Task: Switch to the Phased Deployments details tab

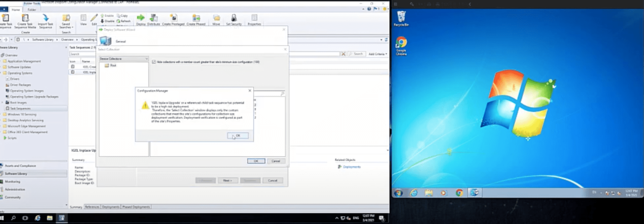Action: pyautogui.click(x=136, y=207)
